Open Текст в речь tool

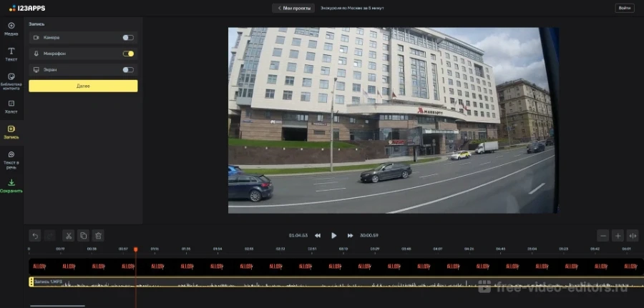[x=11, y=160]
